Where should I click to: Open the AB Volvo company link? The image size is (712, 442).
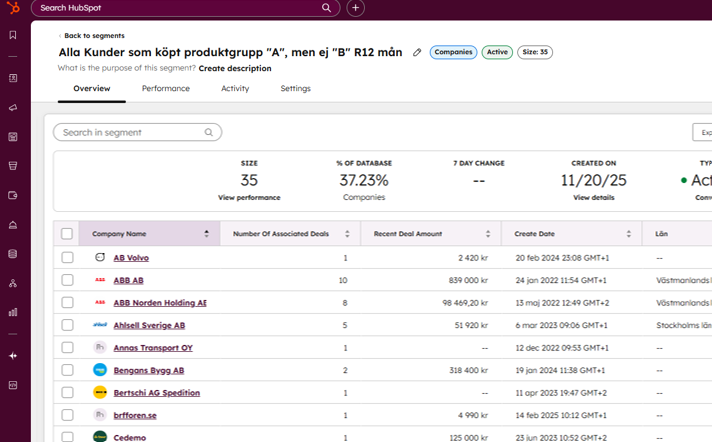pos(131,258)
